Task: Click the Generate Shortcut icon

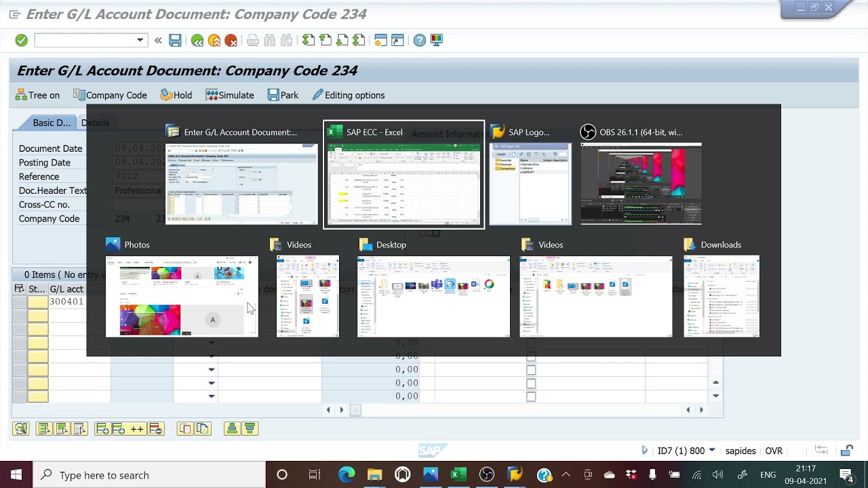Action: [397, 41]
